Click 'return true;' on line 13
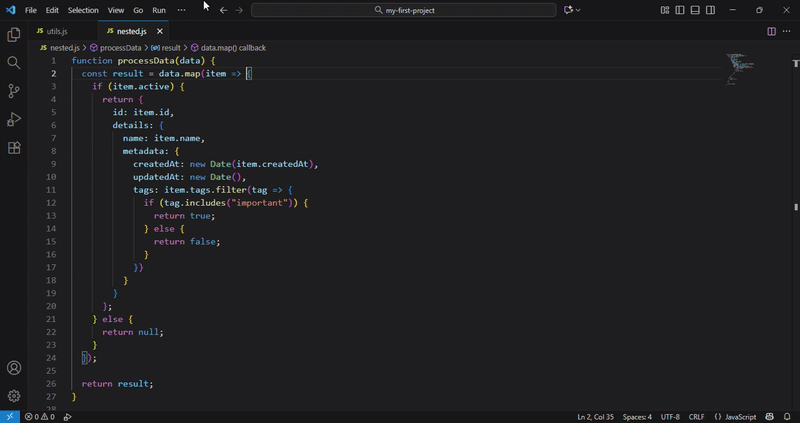Screen dimensions: 800x423 click(x=185, y=216)
